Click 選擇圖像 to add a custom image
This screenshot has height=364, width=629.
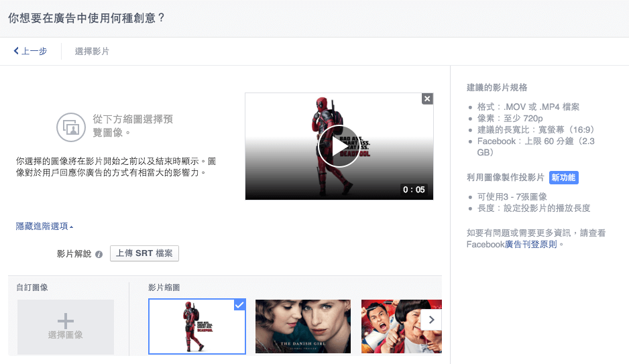(x=66, y=326)
